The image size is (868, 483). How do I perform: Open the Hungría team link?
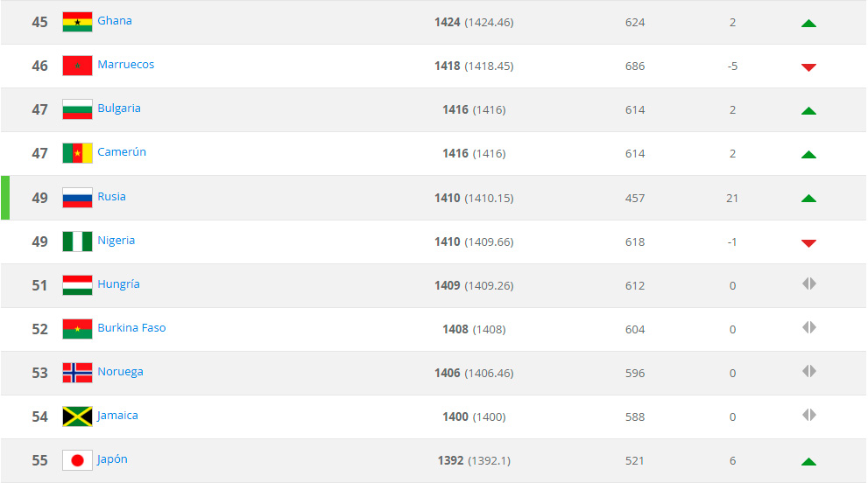pos(118,284)
